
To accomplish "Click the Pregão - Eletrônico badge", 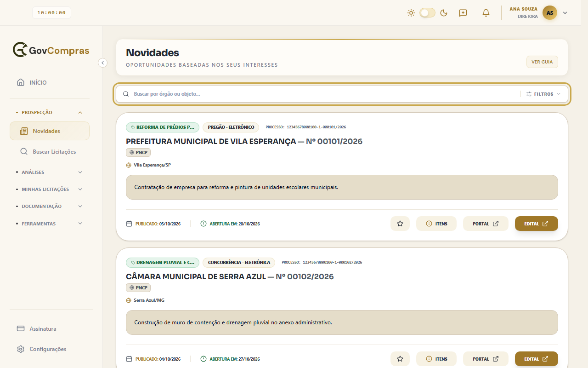I will (x=231, y=127).
